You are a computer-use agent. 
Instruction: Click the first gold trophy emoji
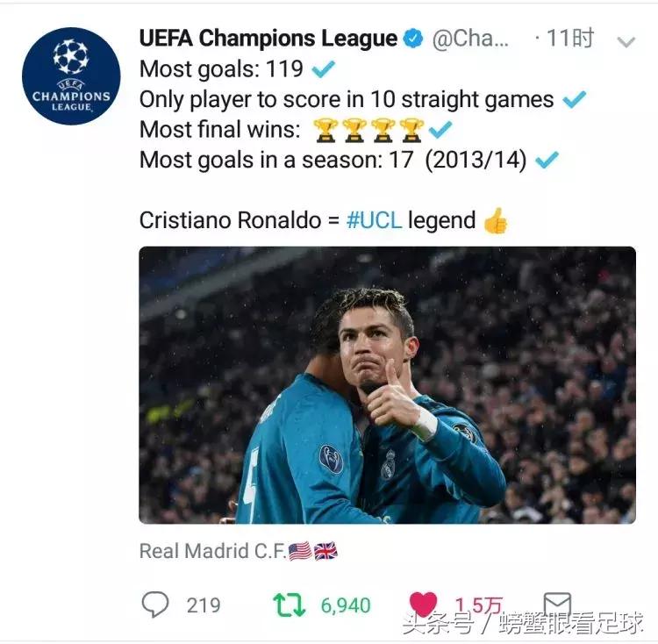coord(325,130)
